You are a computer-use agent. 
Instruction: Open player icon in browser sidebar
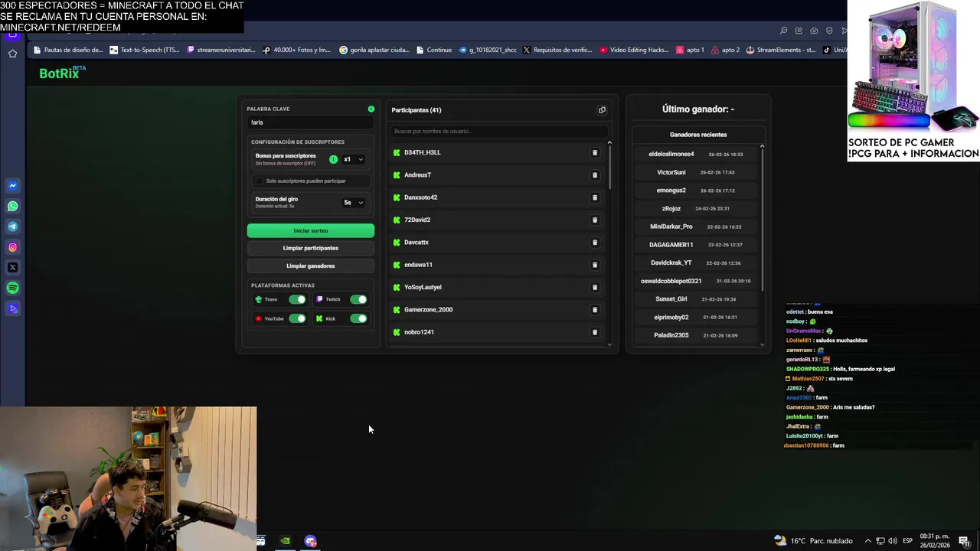point(12,309)
